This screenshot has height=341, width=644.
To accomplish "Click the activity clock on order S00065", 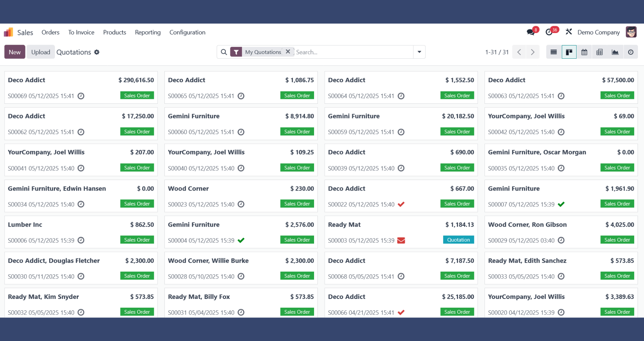I will click(x=241, y=96).
